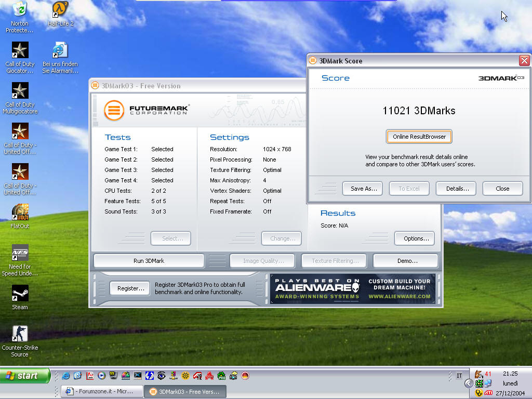Launch Steam from the desktop
The height and width of the screenshot is (399, 532).
(x=20, y=298)
